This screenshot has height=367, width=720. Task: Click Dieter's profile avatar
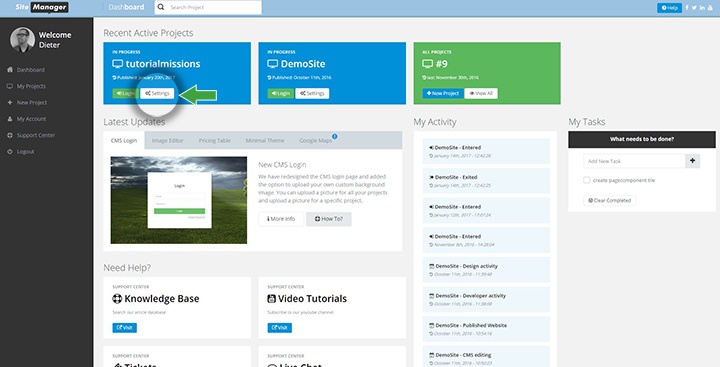[22, 40]
